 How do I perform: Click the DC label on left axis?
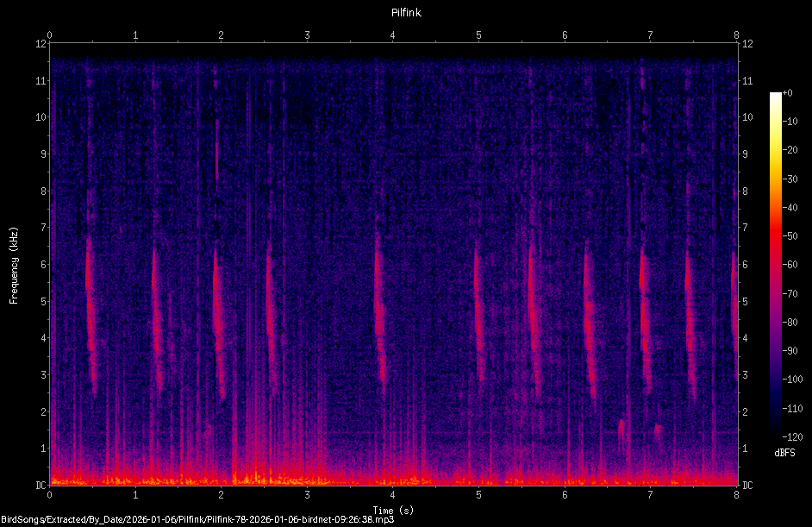(x=41, y=485)
